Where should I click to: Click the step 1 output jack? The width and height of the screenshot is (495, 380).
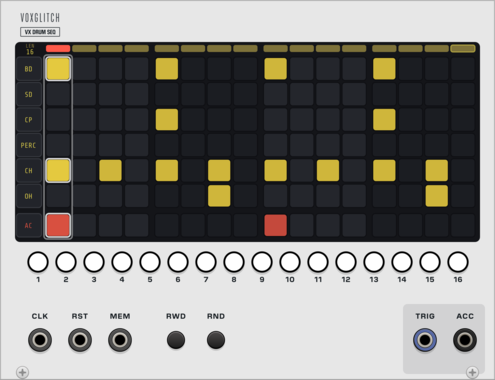(x=38, y=262)
